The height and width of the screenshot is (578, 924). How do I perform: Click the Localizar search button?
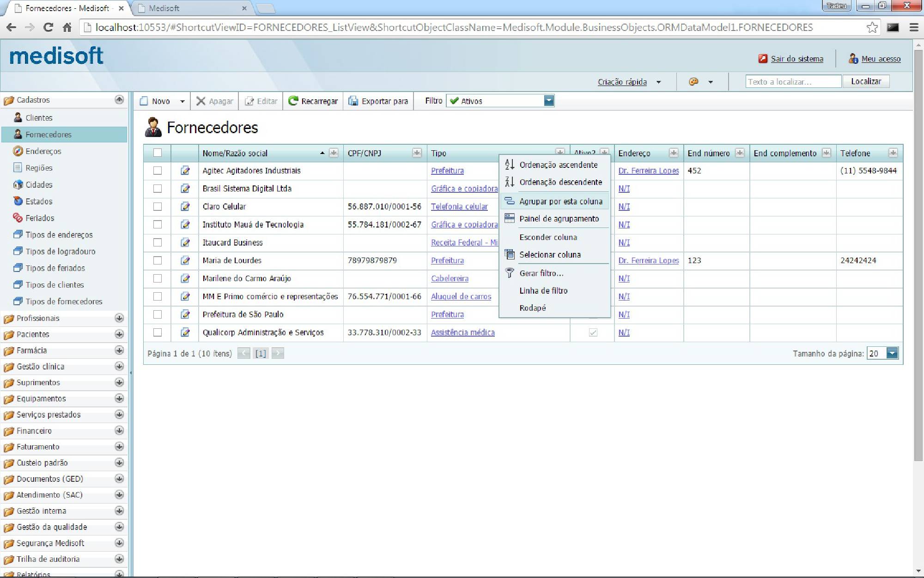point(866,81)
